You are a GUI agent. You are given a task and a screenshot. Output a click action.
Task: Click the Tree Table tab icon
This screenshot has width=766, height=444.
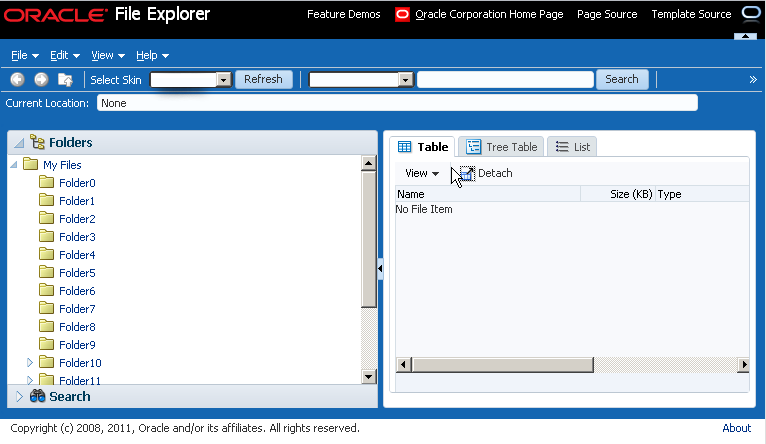[473, 147]
